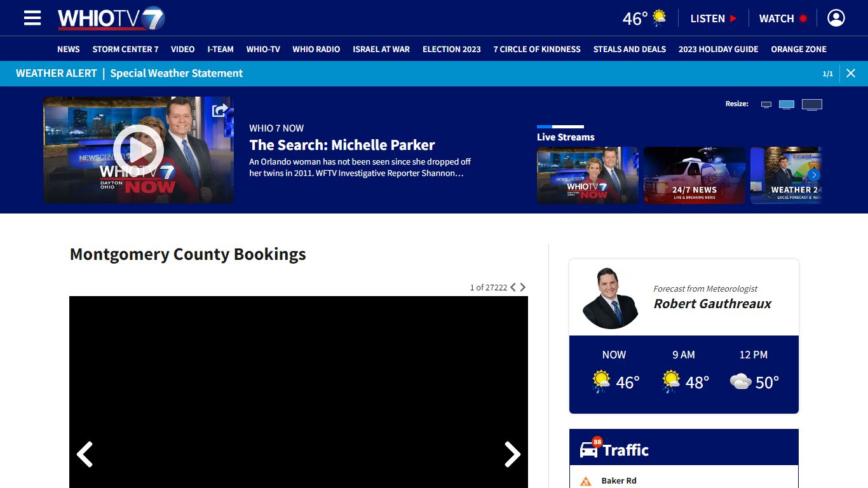Image resolution: width=868 pixels, height=488 pixels.
Task: Click the large left gallery arrow
Action: point(85,454)
